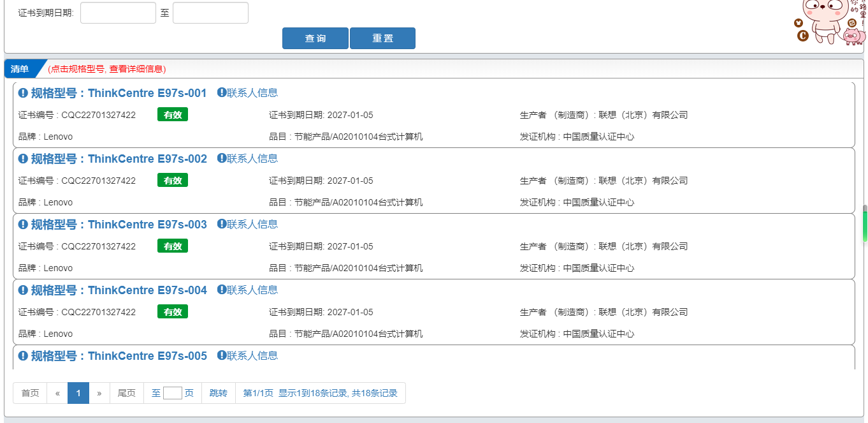Select 品目 节能产品 text in E97s-001 card
The height and width of the screenshot is (423, 868).
(x=346, y=137)
